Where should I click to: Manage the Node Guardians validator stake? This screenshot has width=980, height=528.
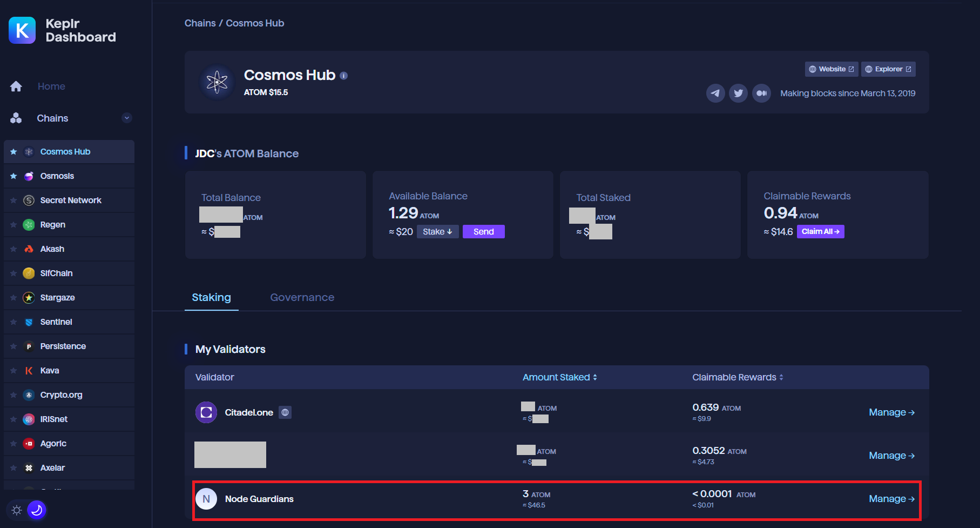[891, 499]
